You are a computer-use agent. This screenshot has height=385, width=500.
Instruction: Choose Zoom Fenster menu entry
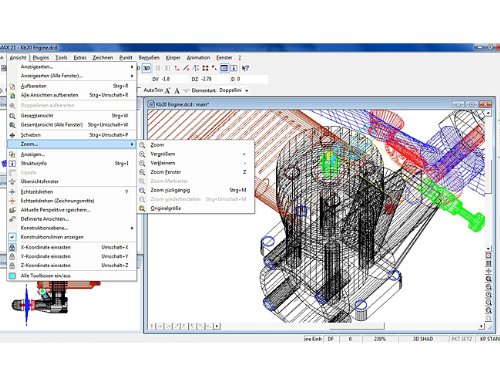click(196, 172)
